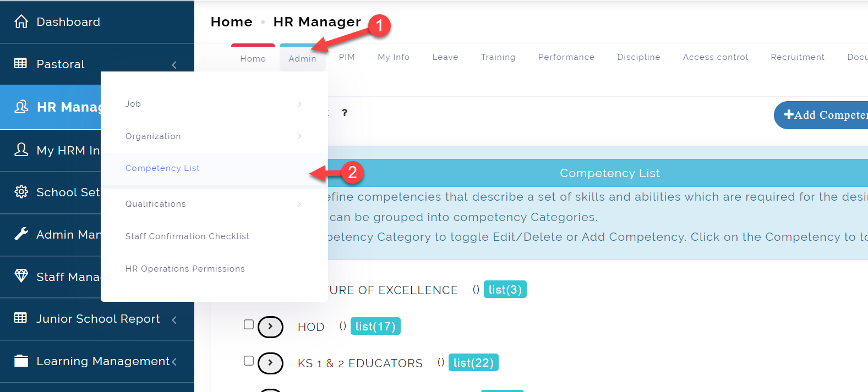Click the School Settings gear icon
The image size is (868, 392).
[21, 192]
